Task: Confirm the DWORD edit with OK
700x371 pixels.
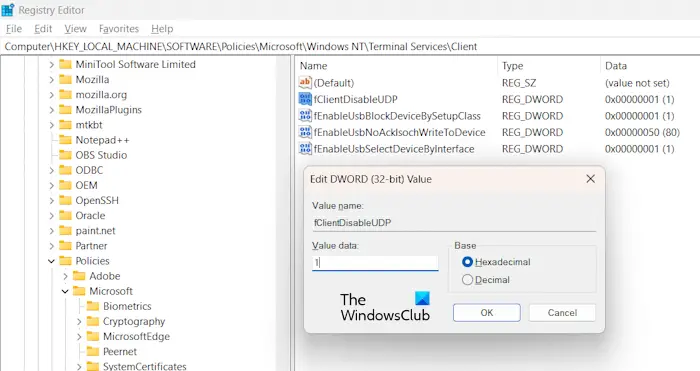Action: click(x=487, y=313)
